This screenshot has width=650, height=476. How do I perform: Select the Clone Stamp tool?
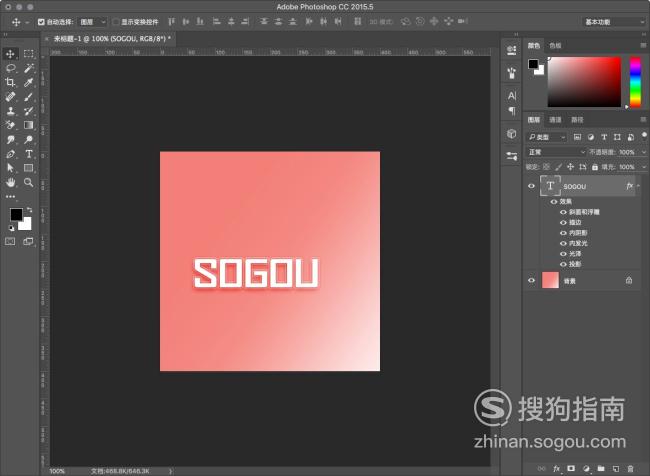click(10, 111)
